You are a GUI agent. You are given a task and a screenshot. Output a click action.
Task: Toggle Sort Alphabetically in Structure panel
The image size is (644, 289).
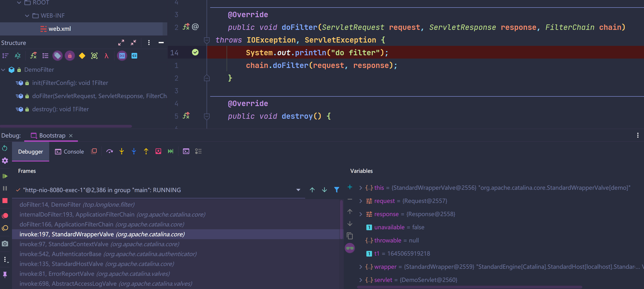tap(18, 56)
